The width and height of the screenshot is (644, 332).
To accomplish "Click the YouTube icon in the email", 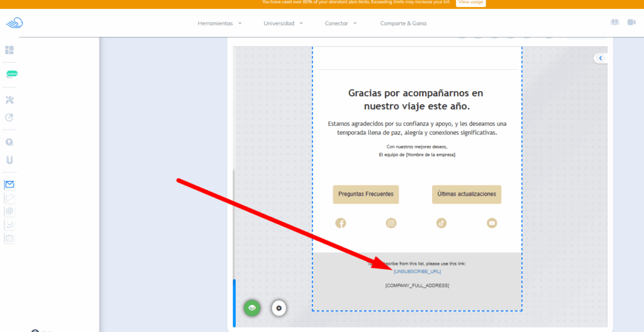I will coord(492,223).
